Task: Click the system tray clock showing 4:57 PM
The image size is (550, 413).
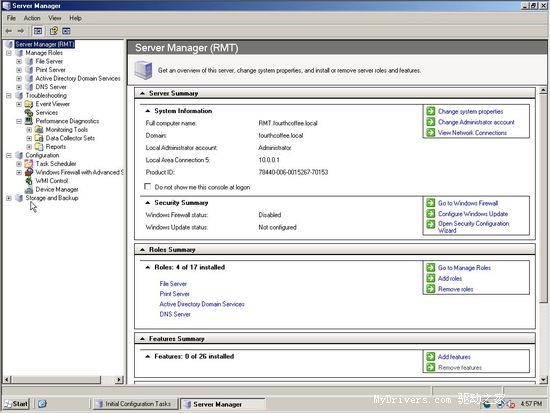Action: (531, 404)
